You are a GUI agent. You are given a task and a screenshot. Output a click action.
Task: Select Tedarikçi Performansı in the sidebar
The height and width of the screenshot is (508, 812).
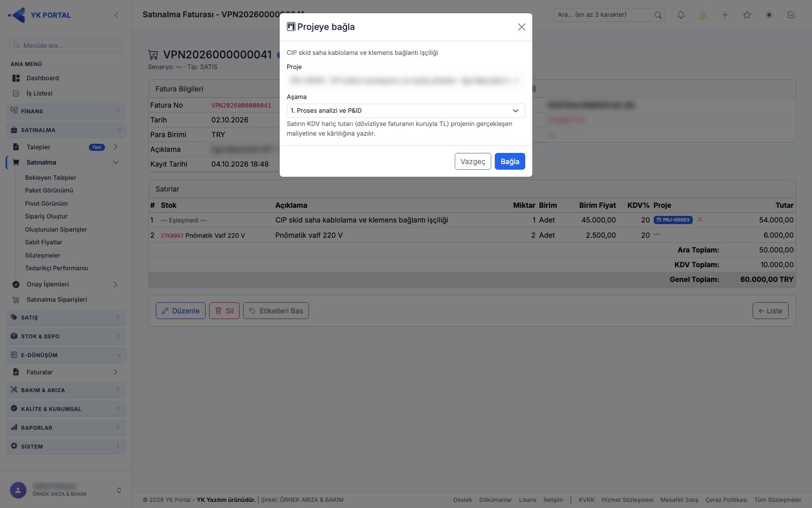(x=56, y=268)
